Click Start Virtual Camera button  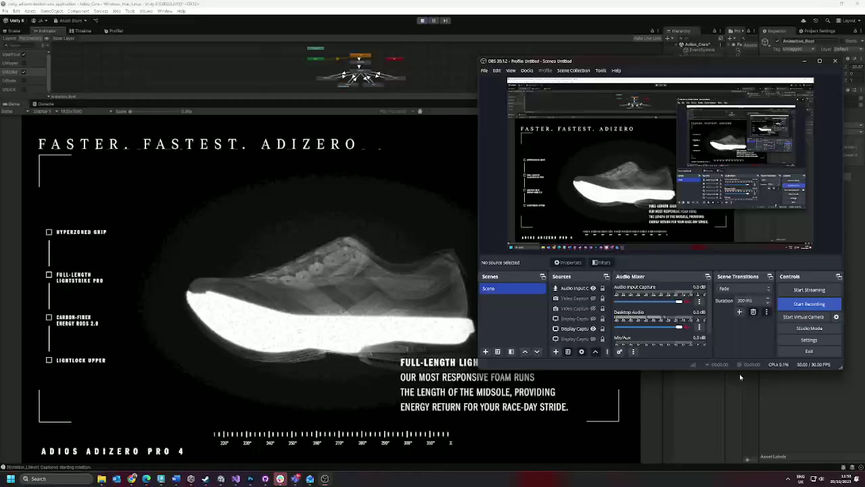click(803, 317)
